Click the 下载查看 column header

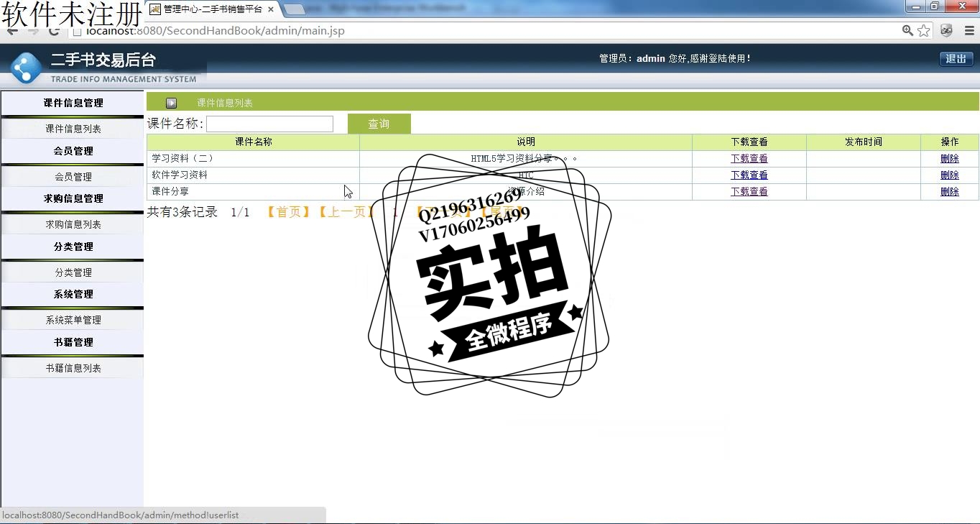pyautogui.click(x=749, y=142)
